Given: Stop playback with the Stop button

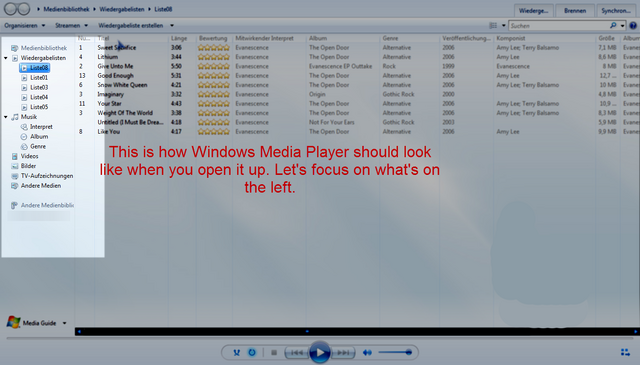Looking at the screenshot, I should (274, 352).
